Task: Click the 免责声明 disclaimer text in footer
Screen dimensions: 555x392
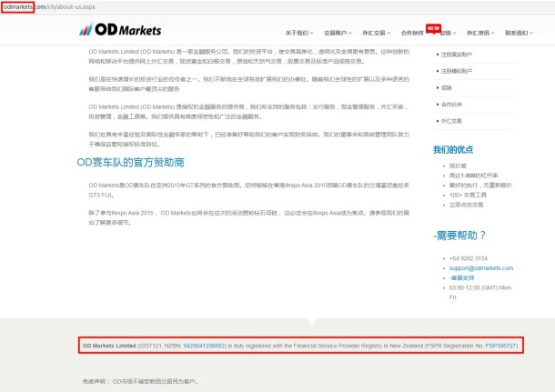Action: [x=140, y=381]
